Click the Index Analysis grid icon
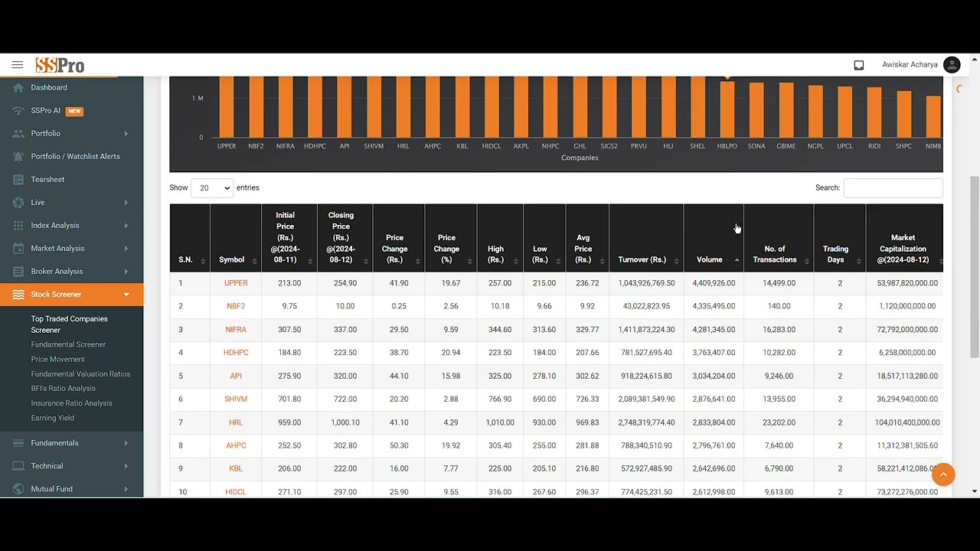The height and width of the screenshot is (551, 980). coord(18,225)
